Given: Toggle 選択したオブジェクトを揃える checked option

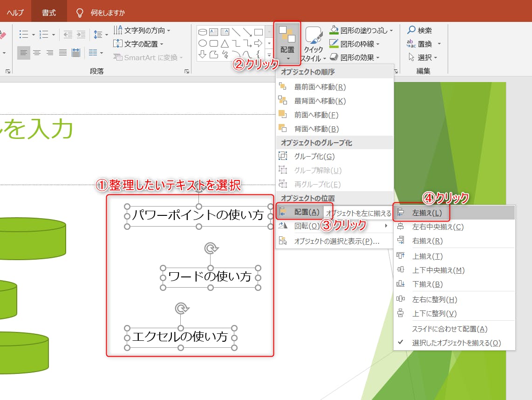Looking at the screenshot, I should 456,343.
